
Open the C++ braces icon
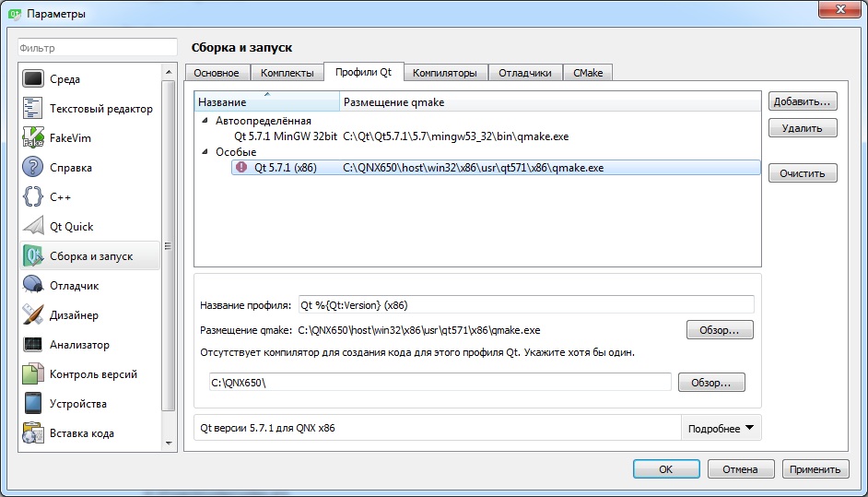tap(32, 196)
